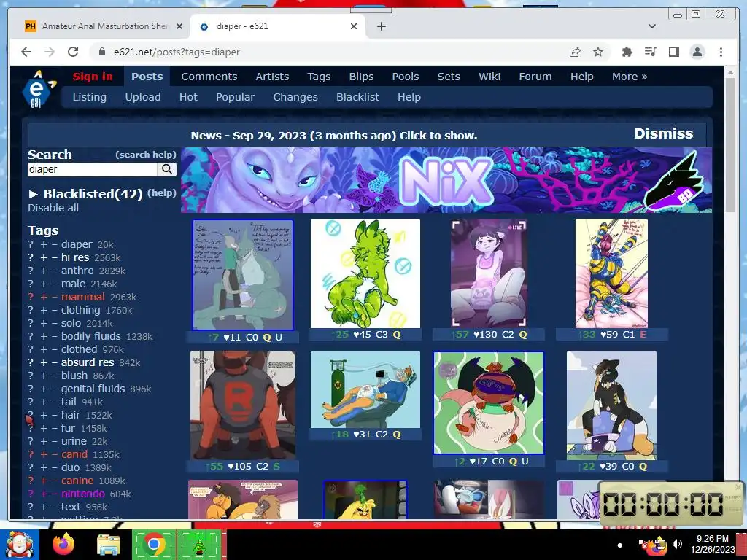Open the Forum page
The width and height of the screenshot is (747, 560).
pos(535,77)
